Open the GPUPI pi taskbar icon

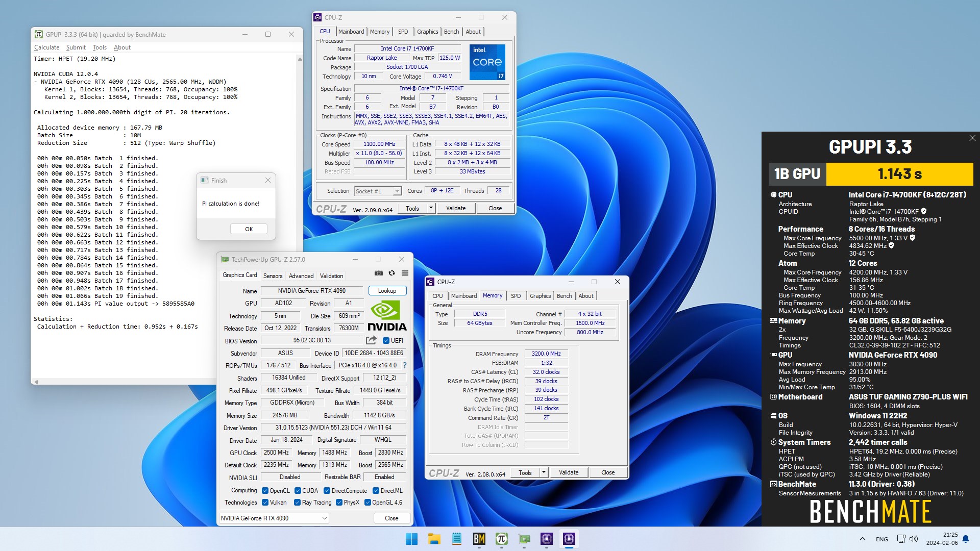(501, 539)
